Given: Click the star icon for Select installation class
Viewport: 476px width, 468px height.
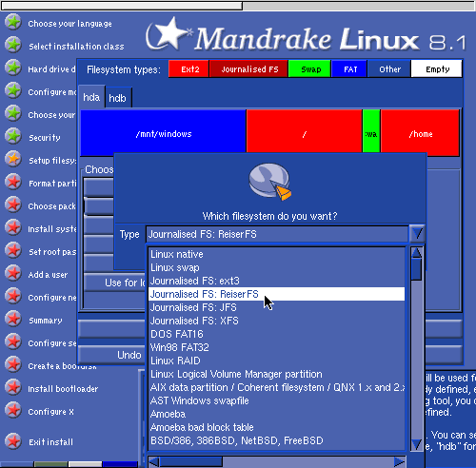Looking at the screenshot, I should pyautogui.click(x=13, y=45).
